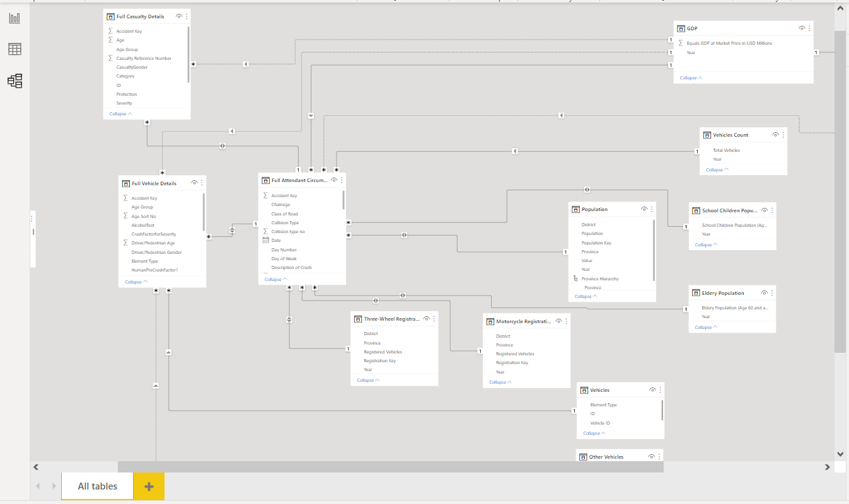
Task: Collapse the Three-Wheel Registration table
Action: coord(368,381)
